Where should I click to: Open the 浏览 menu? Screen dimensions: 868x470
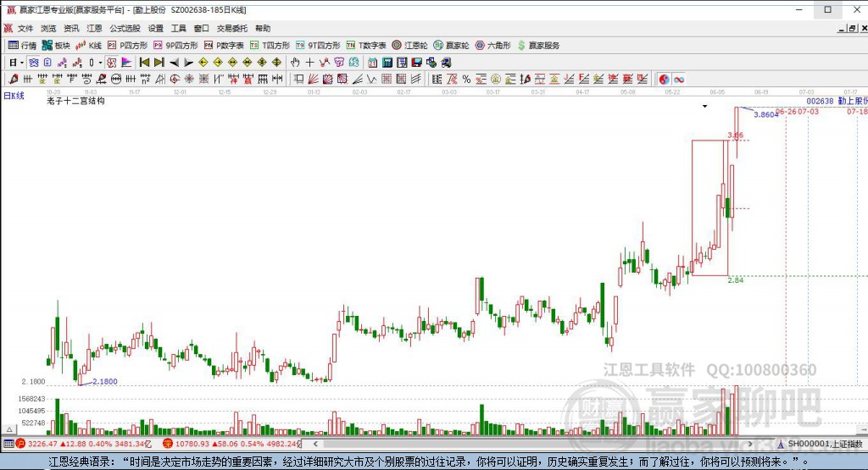pos(48,28)
